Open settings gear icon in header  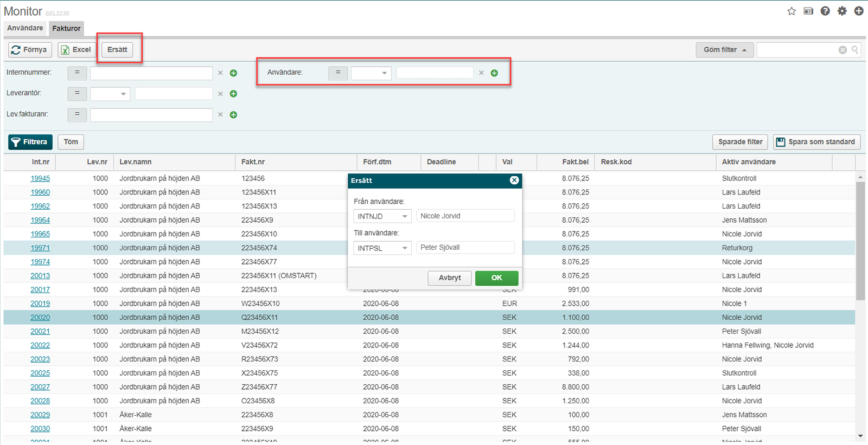pos(842,11)
